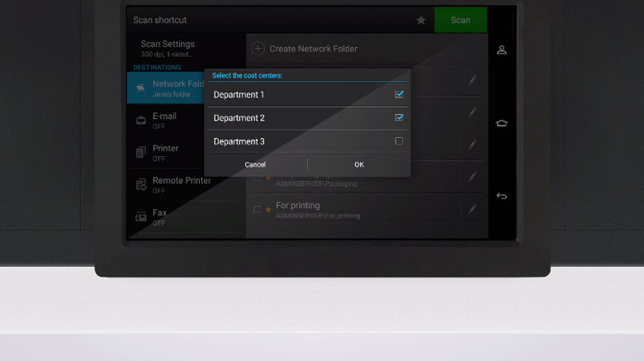The width and height of the screenshot is (644, 361).
Task: Click the favorite star next to For printing
Action: (268, 210)
